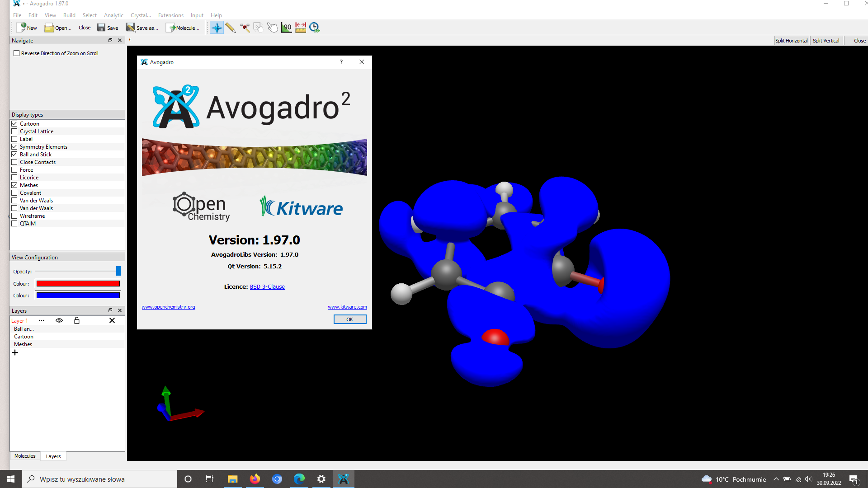Select the Measure (ruler) tool
This screenshot has width=868, height=488.
tap(300, 27)
